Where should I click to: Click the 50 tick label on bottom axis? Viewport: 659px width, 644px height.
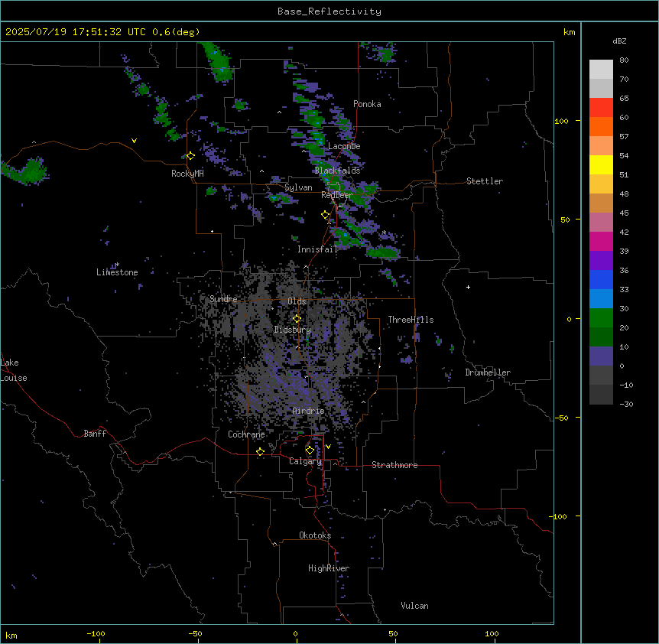click(393, 633)
